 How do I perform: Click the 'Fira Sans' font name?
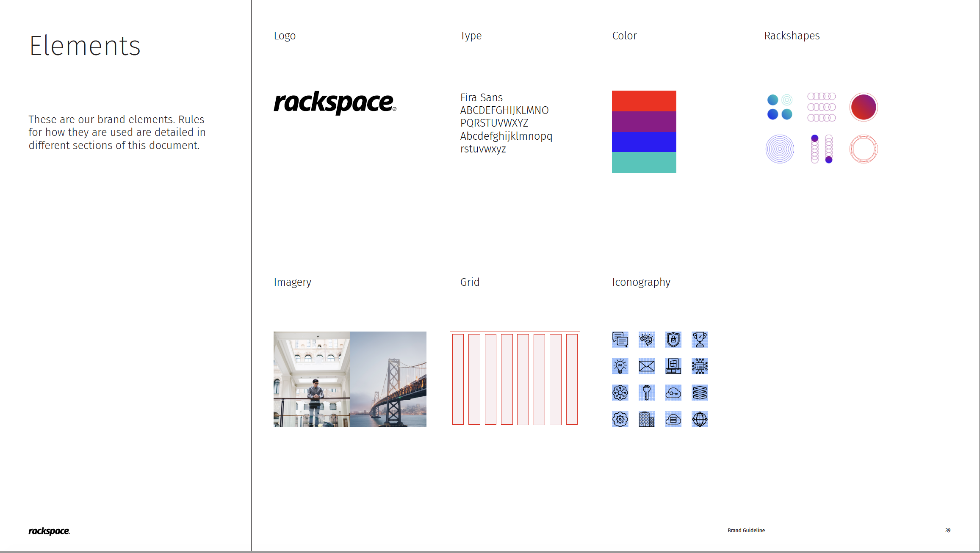coord(482,97)
